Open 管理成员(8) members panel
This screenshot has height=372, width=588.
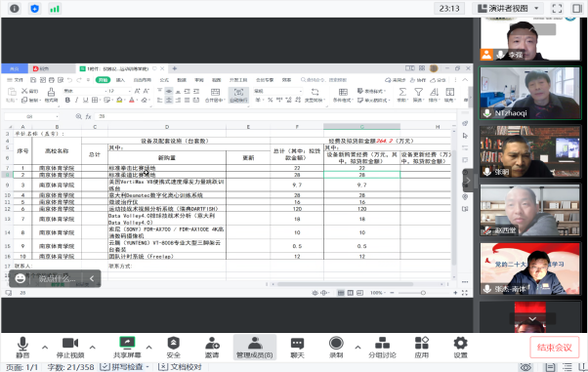(255, 348)
